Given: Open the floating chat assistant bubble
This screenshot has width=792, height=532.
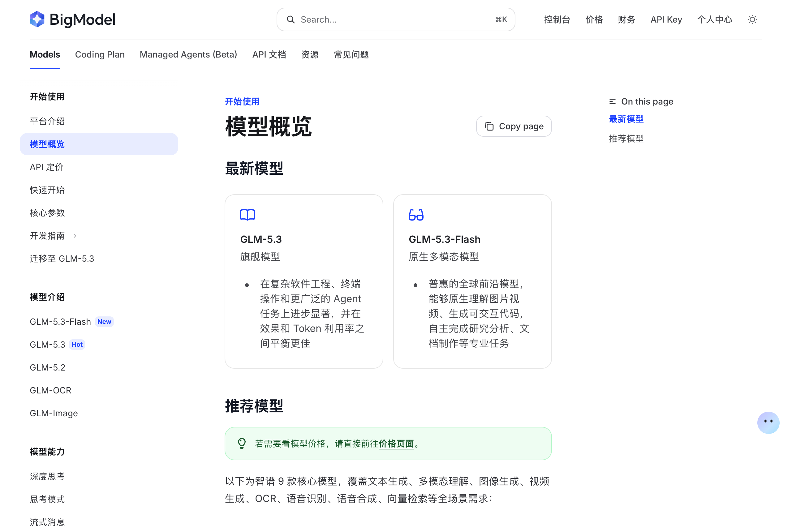Looking at the screenshot, I should click(768, 423).
